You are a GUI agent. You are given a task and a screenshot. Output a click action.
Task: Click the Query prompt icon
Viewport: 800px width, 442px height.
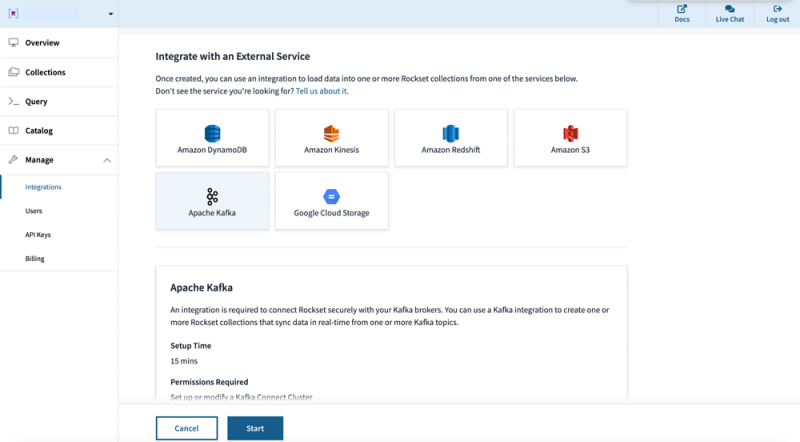tap(14, 101)
